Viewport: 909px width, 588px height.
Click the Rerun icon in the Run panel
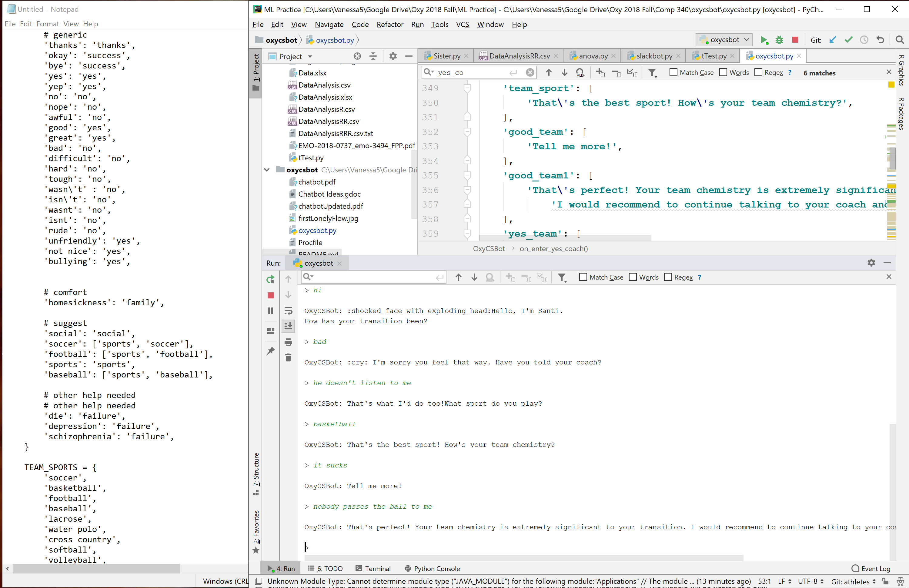click(270, 280)
